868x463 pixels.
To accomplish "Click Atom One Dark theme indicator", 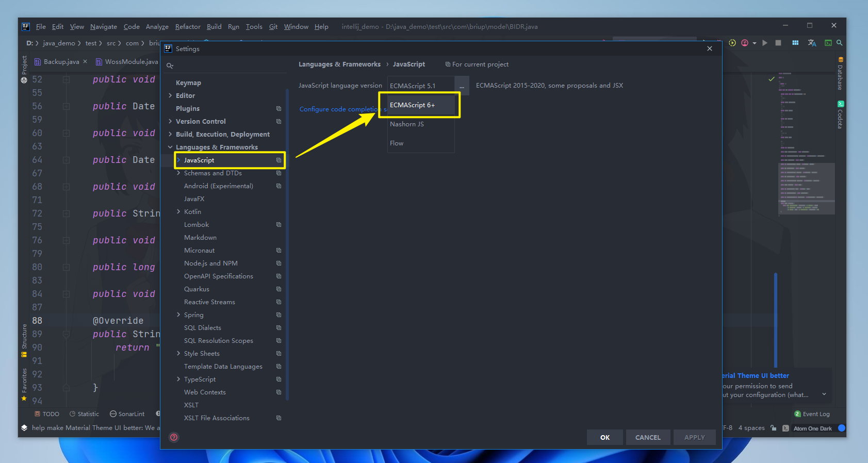I will 813,428.
